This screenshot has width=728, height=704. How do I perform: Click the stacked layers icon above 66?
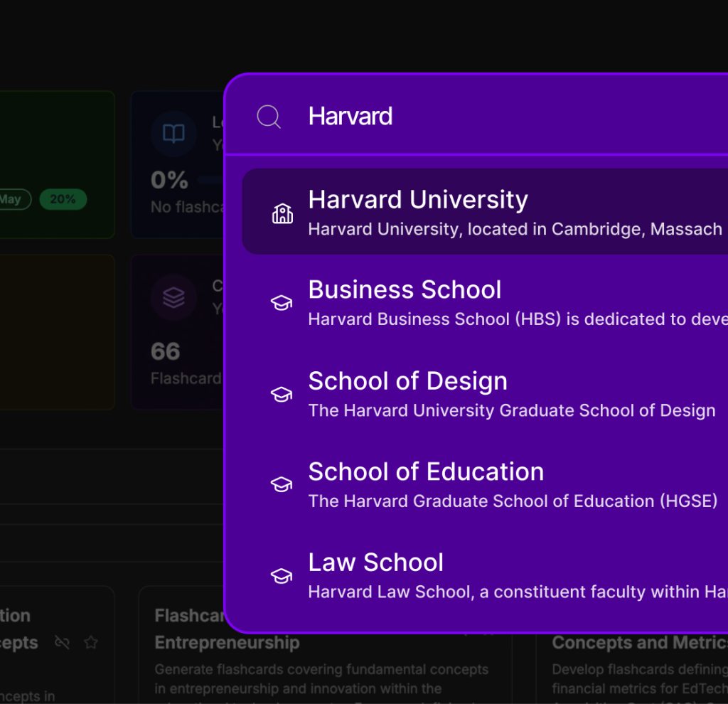coord(173,297)
